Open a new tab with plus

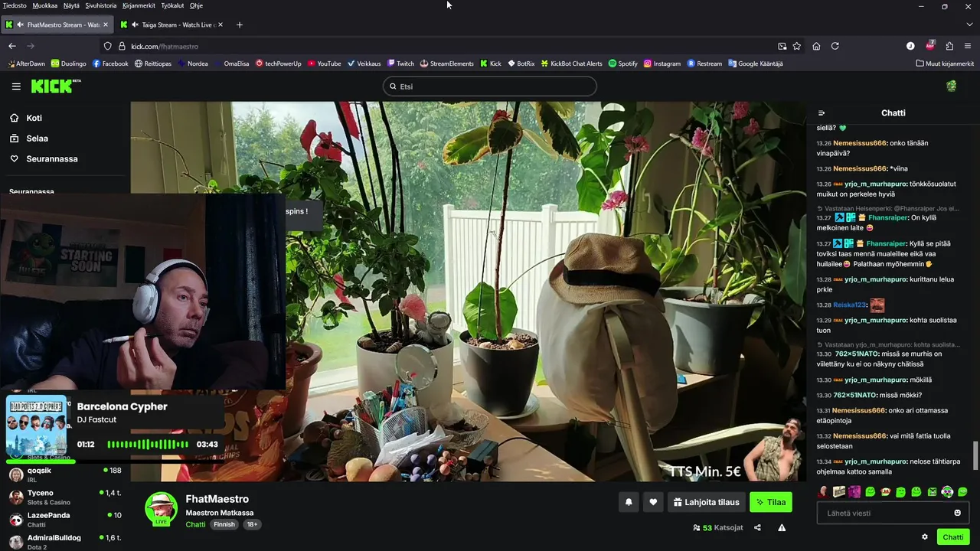(x=240, y=24)
